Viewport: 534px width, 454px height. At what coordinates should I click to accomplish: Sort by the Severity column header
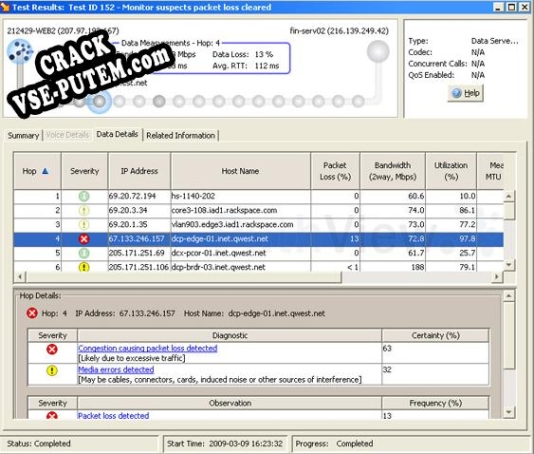(x=84, y=171)
